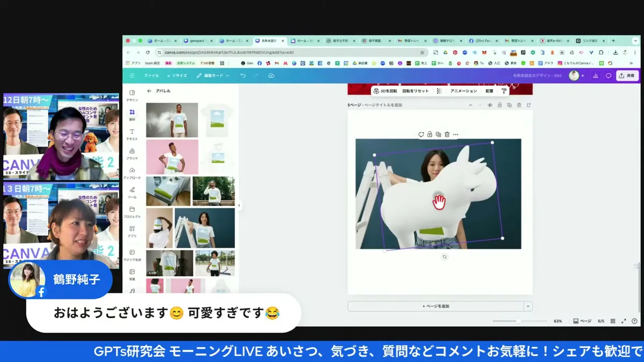Open the comments speech-bubble icon
The height and width of the screenshot is (362, 644).
pyautogui.click(x=609, y=76)
